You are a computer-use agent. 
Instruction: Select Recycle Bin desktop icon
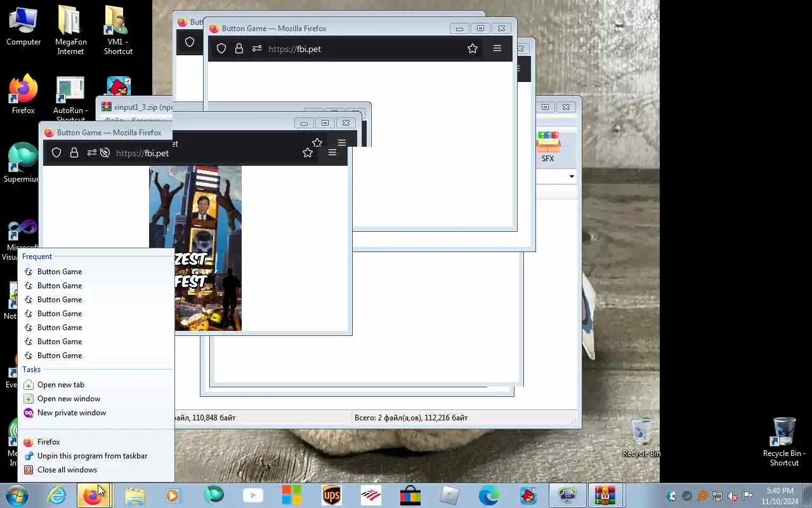641,438
